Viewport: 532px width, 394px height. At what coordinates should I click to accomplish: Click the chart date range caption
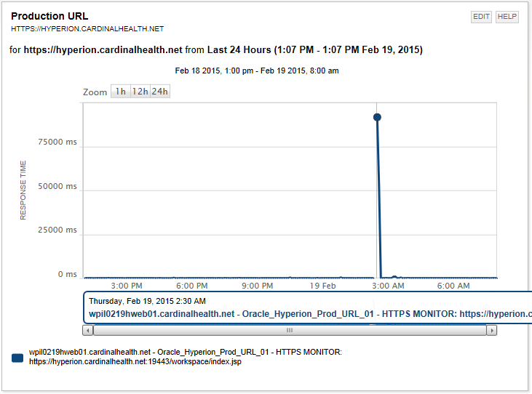pyautogui.click(x=257, y=71)
